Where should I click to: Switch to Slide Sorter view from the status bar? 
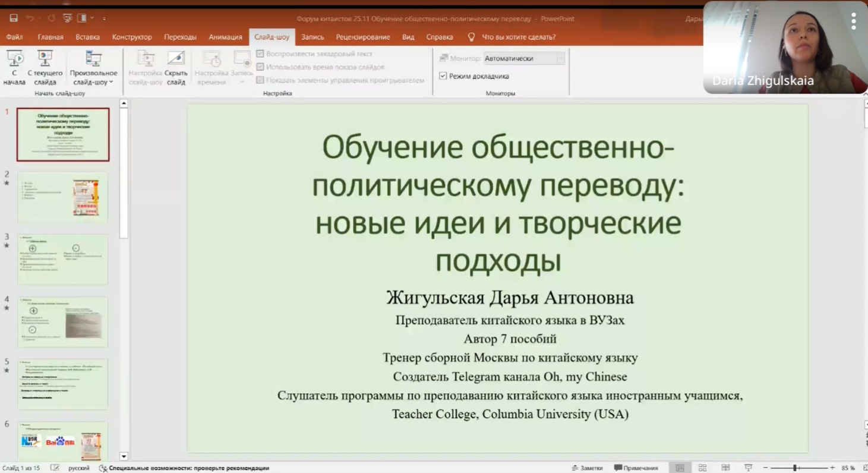[702, 468]
